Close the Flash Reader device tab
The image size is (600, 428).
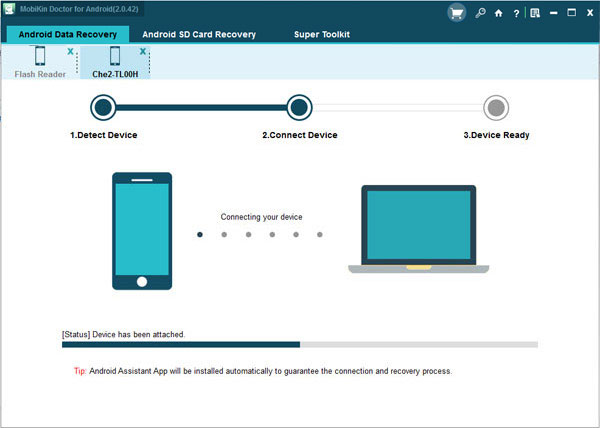click(x=70, y=51)
